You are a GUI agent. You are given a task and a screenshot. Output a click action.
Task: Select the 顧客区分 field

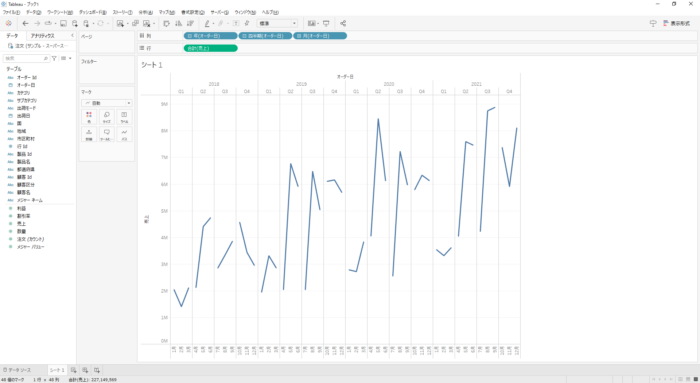[25, 185]
